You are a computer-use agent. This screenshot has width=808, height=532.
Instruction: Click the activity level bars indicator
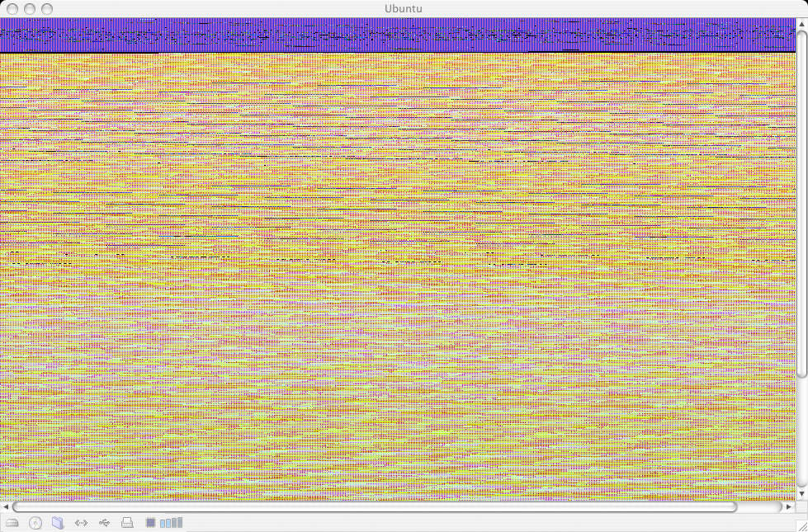click(172, 523)
